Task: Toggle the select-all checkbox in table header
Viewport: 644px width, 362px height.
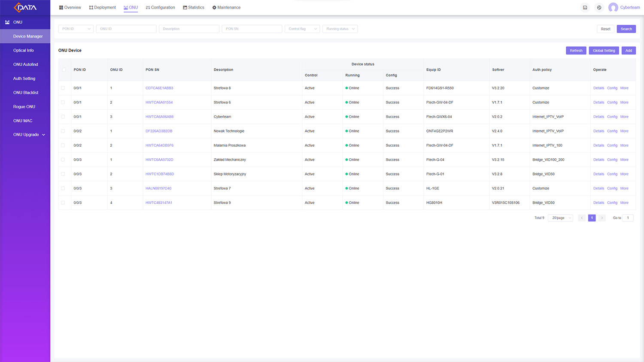Action: point(64,69)
